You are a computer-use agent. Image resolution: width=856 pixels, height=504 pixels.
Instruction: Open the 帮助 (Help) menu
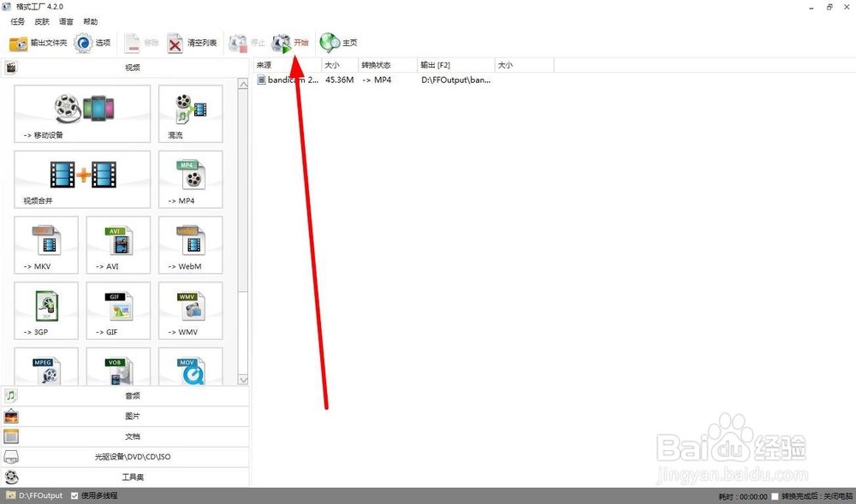91,21
